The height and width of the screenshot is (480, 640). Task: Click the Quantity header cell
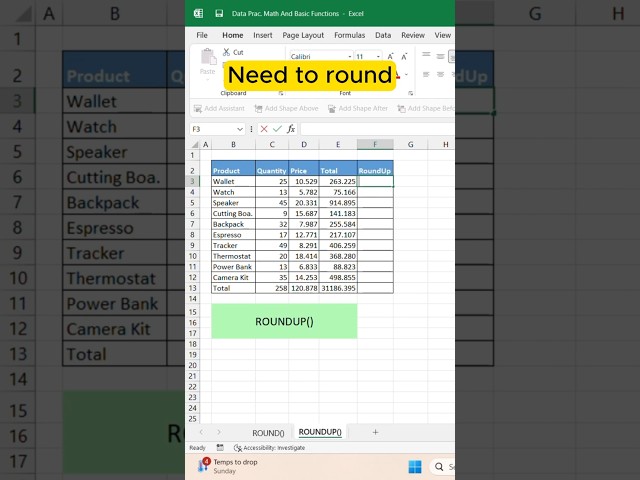(271, 168)
